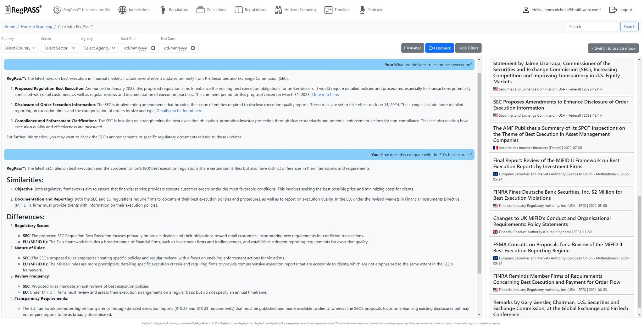
Task: Click the Logout exit icon
Action: click(613, 10)
